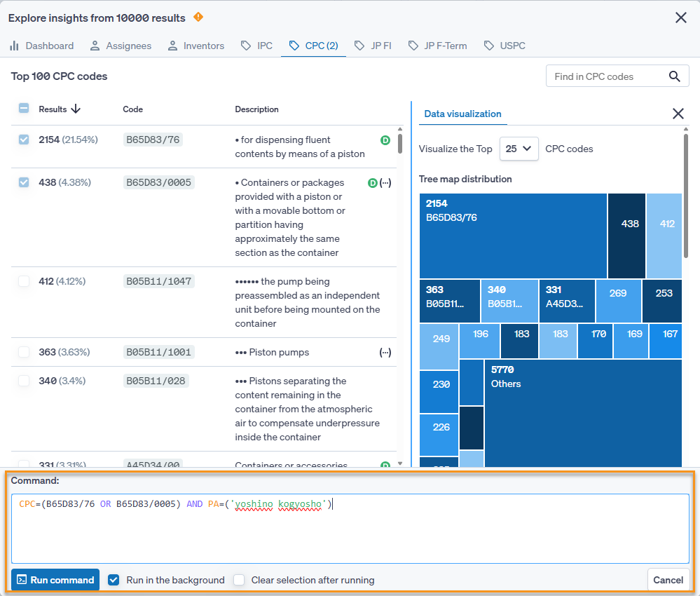Image resolution: width=700 pixels, height=596 pixels.
Task: Check the B05B11/1047 row checkbox
Action: coord(24,281)
